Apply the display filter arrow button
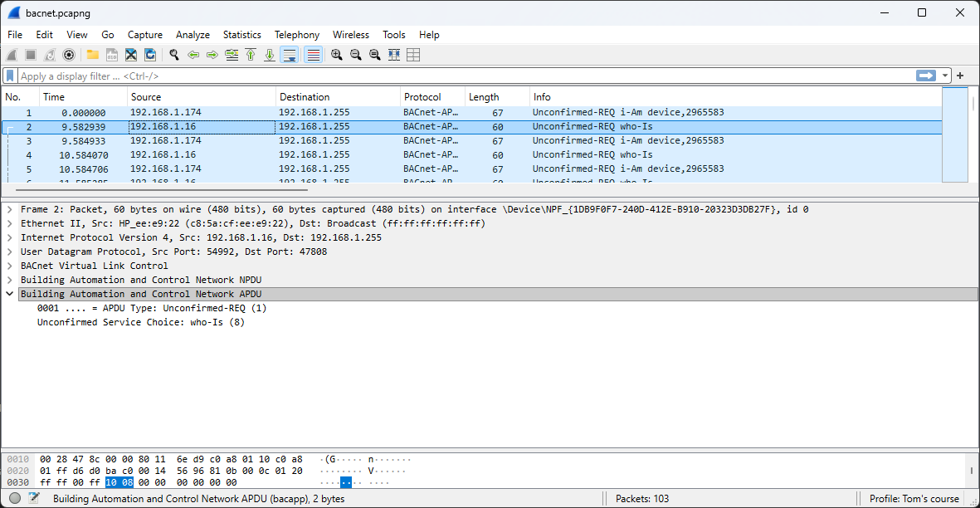Screen dimensions: 980x508 coord(925,76)
